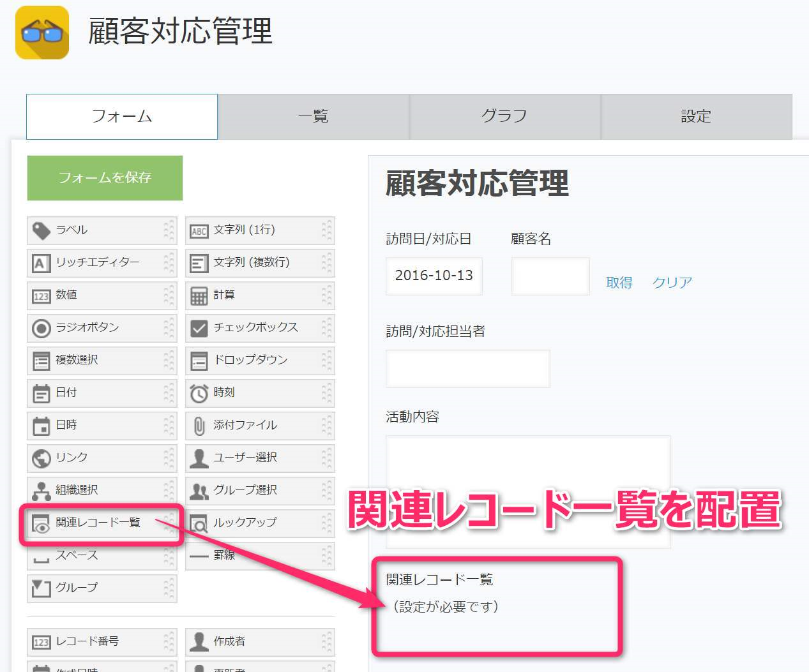This screenshot has height=672, width=809.
Task: Click the 組織選択 org chart icon
Action: (42, 491)
